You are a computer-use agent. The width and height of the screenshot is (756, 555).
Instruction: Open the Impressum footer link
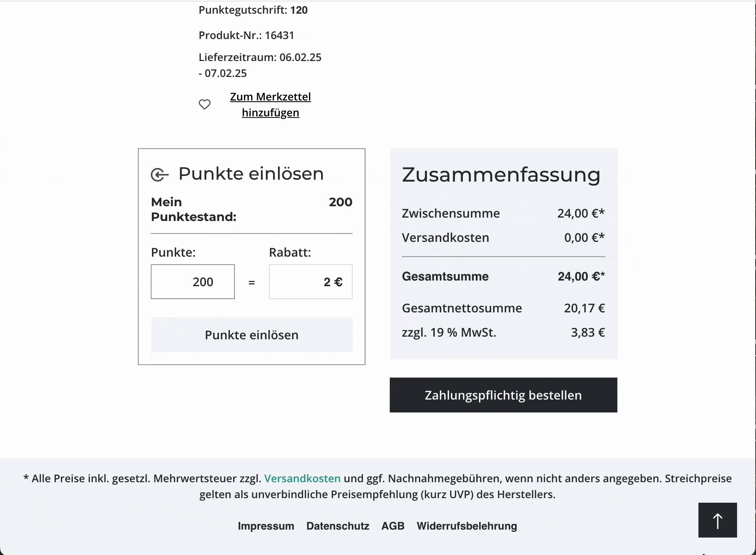[x=266, y=526]
